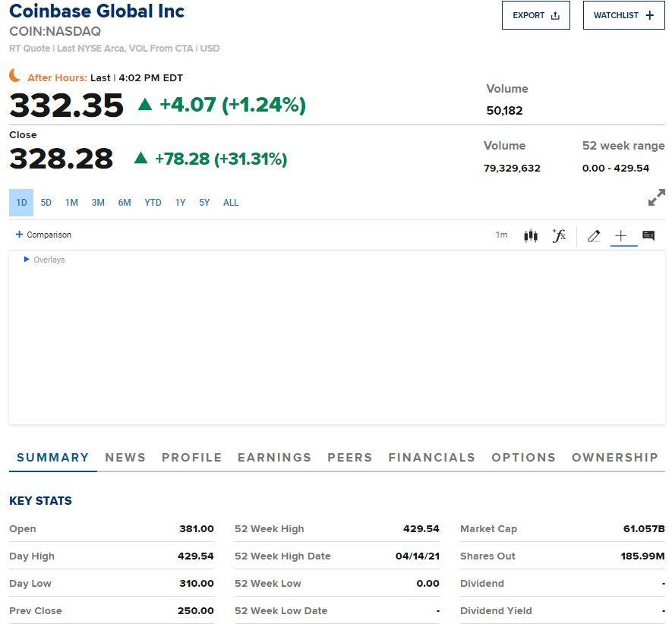Click the WATCHLIST button
This screenshot has height=624, width=672.
pos(623,14)
